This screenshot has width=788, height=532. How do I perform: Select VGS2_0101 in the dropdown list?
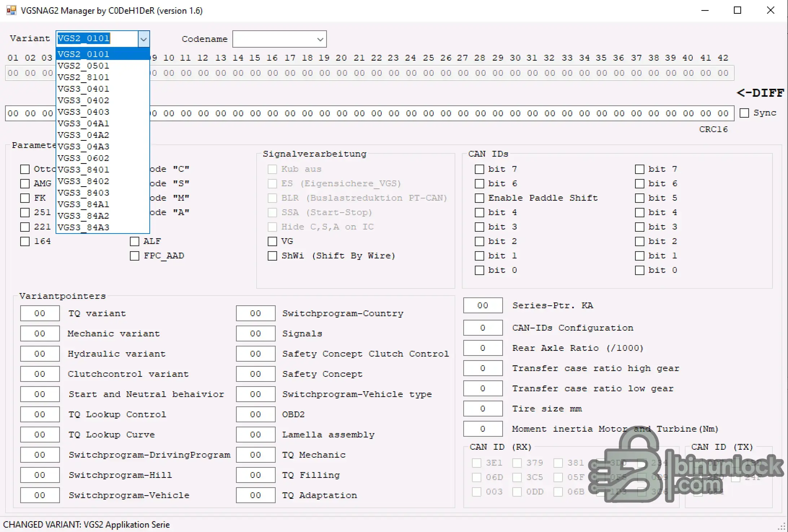tap(103, 54)
